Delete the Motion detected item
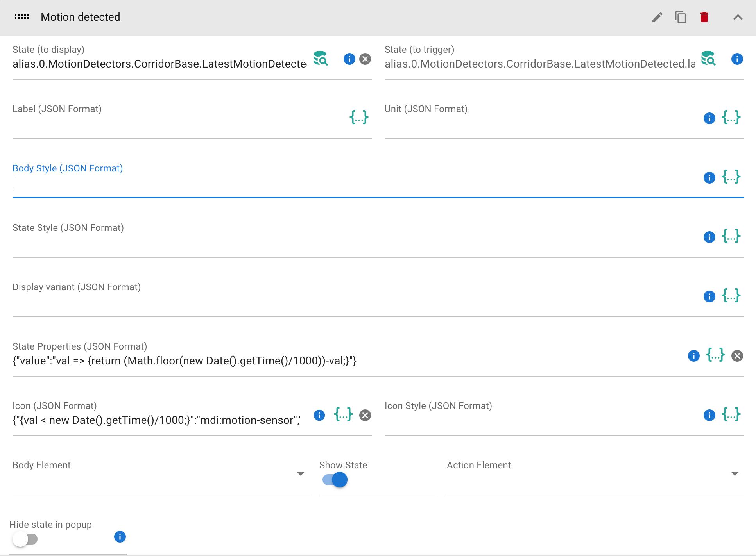756x557 pixels. (704, 17)
